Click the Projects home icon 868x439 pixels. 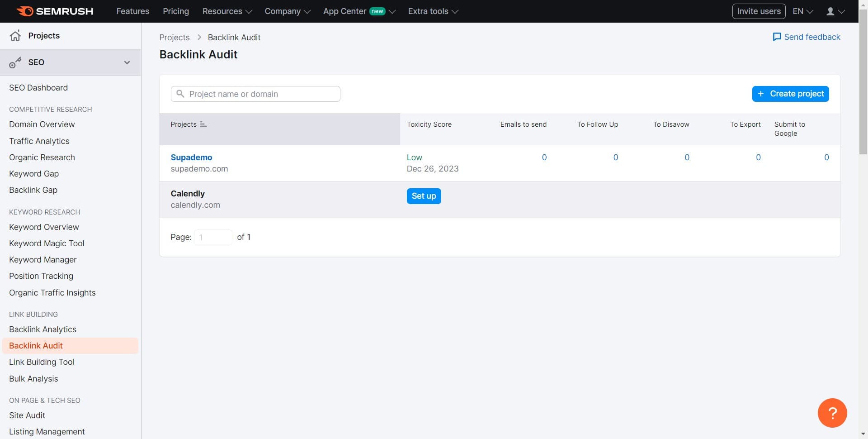pos(15,35)
